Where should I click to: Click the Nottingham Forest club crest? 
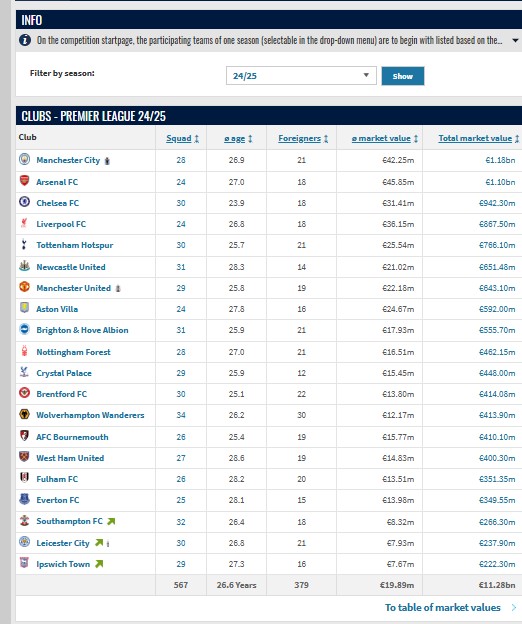(x=25, y=351)
